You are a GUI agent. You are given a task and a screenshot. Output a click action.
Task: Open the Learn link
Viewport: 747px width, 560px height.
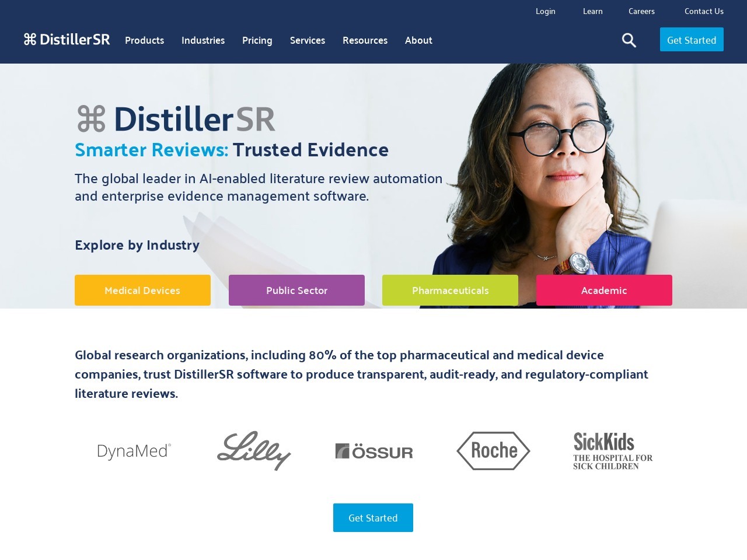point(593,11)
